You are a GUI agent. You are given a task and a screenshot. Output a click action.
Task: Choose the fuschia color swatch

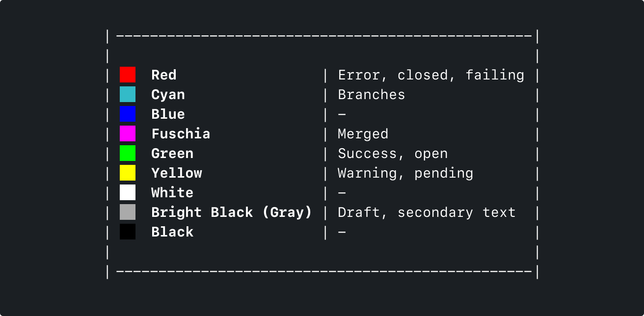click(x=128, y=133)
